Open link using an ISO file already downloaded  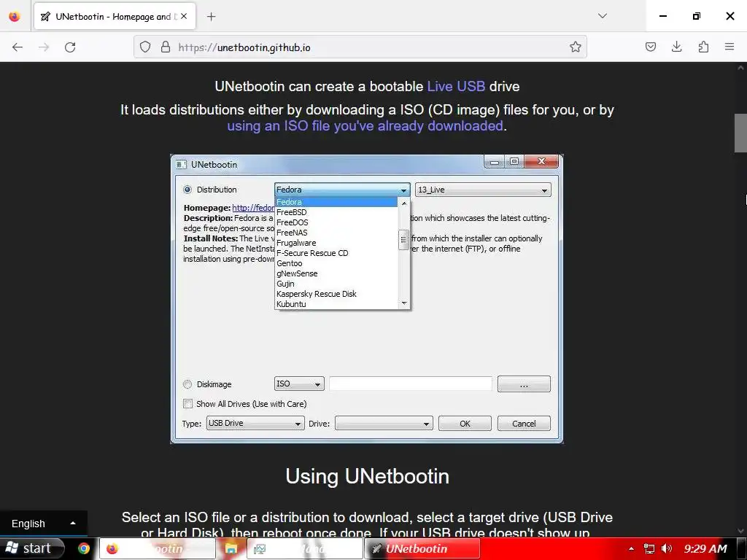pos(365,125)
